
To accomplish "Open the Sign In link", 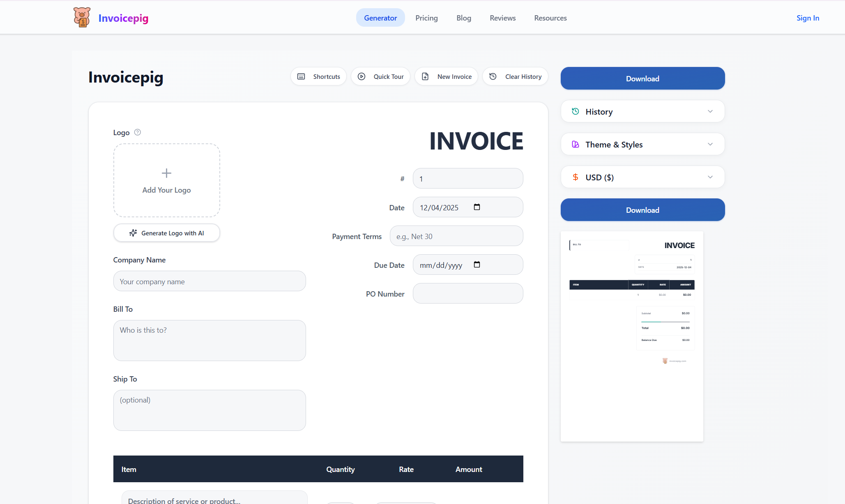I will click(x=807, y=18).
